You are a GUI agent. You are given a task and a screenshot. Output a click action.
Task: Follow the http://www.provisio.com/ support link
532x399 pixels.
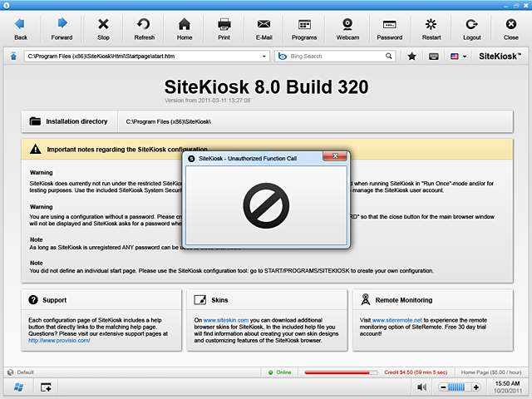click(59, 340)
